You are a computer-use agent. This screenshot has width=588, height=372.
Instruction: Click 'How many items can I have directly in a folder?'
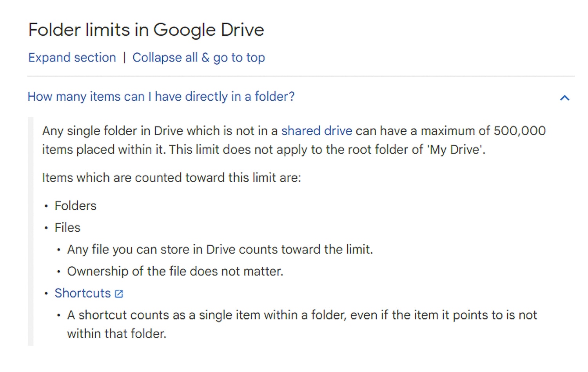(x=161, y=96)
